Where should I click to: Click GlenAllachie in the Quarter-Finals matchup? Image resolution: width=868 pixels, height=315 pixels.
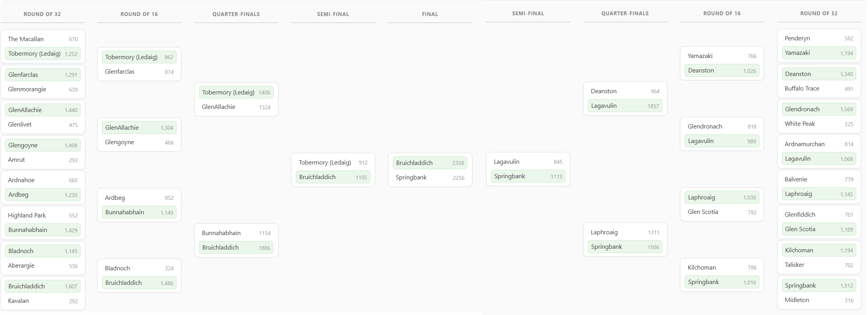[x=236, y=107]
